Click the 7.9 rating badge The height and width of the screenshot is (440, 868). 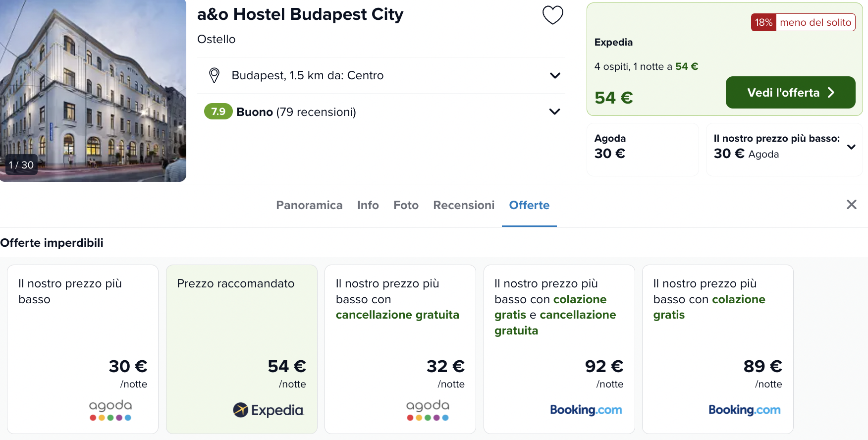218,111
